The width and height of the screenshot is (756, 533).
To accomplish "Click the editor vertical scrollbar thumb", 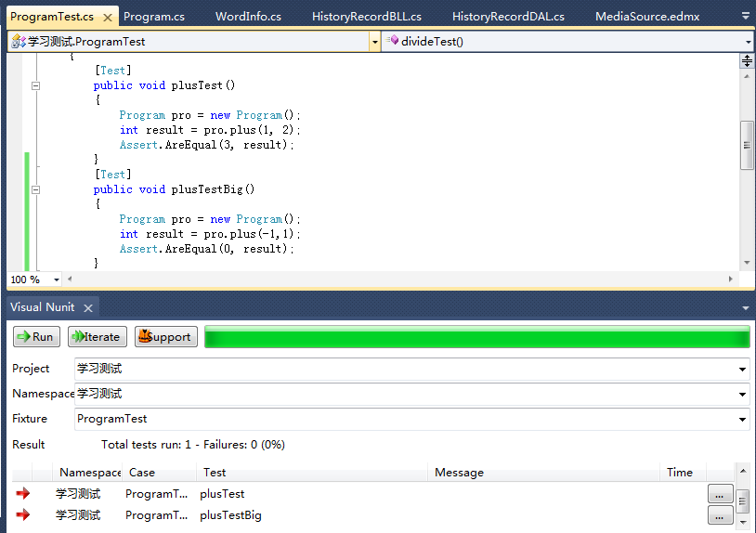I will [x=747, y=145].
